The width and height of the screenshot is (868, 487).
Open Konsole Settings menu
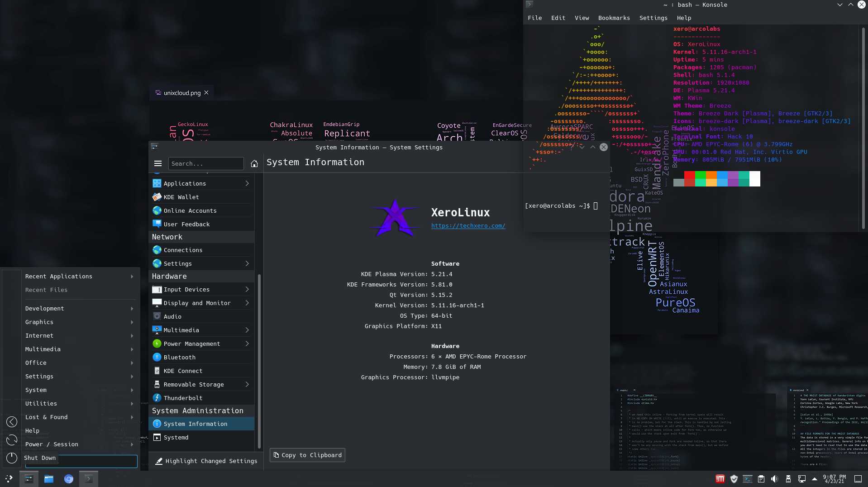click(x=653, y=18)
